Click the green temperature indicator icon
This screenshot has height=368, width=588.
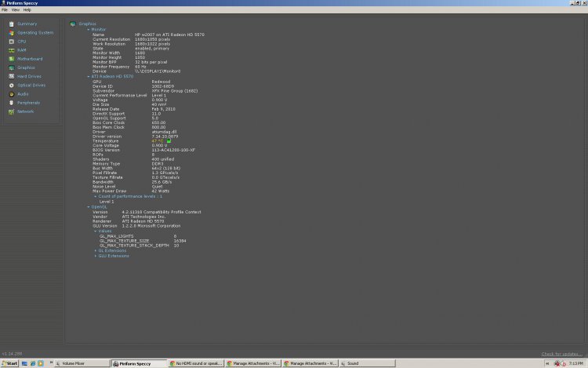tap(169, 141)
